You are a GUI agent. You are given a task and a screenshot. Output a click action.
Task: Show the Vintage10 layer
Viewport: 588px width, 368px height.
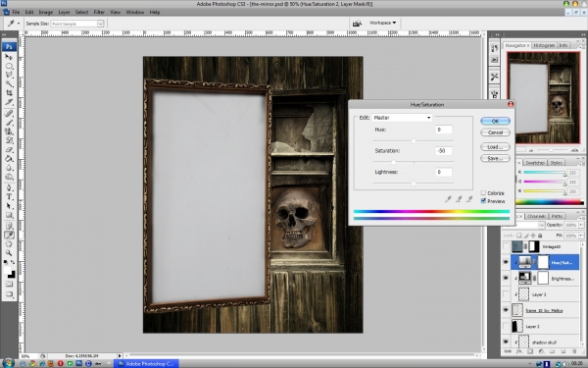(506, 246)
